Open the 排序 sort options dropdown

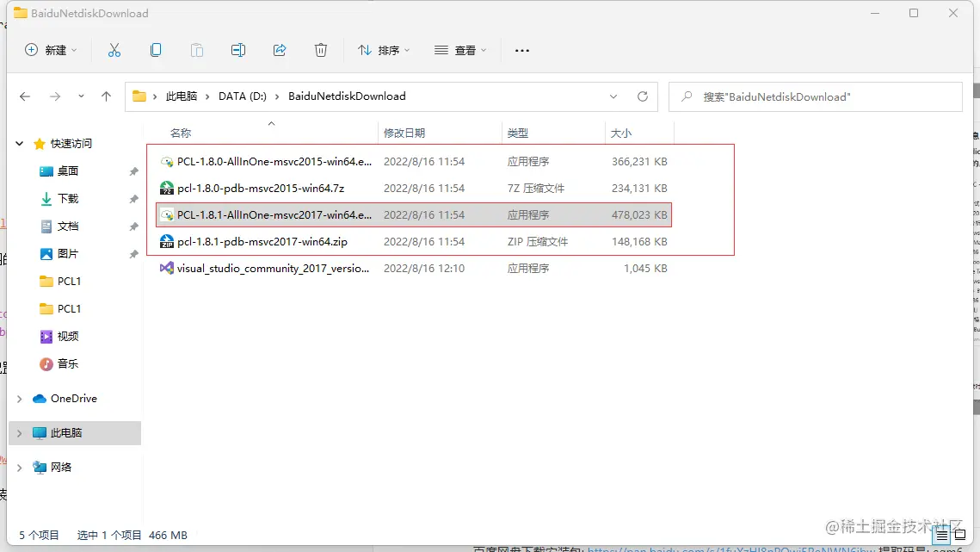point(383,50)
